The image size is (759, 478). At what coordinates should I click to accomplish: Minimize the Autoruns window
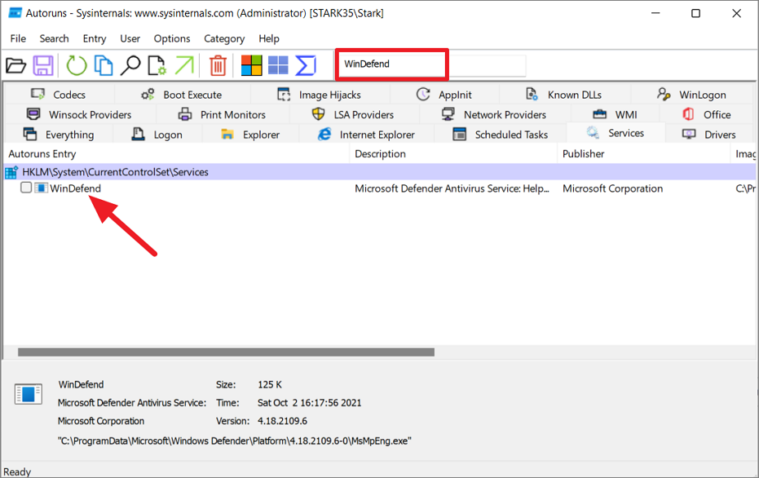tap(655, 13)
